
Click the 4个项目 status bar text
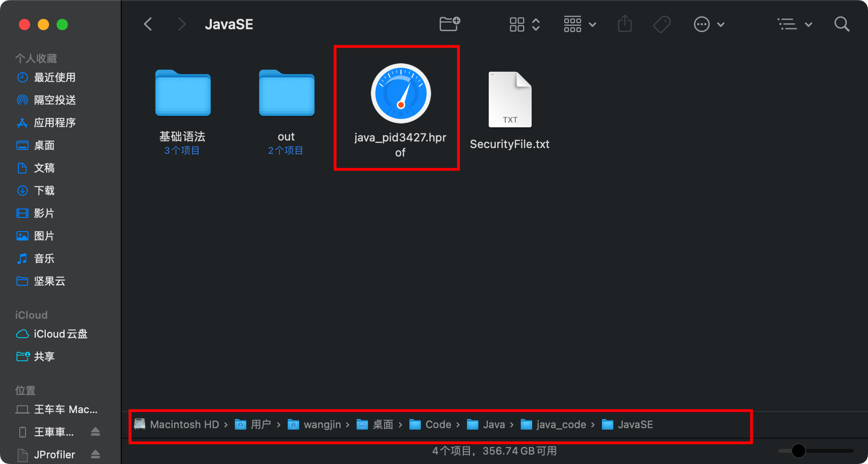pyautogui.click(x=494, y=451)
